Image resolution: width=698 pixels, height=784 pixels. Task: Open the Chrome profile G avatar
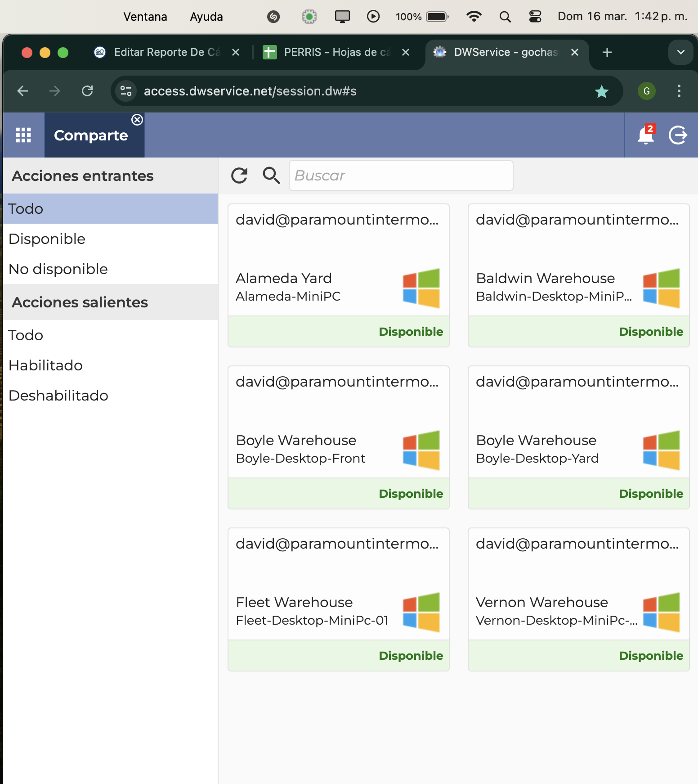pyautogui.click(x=647, y=91)
